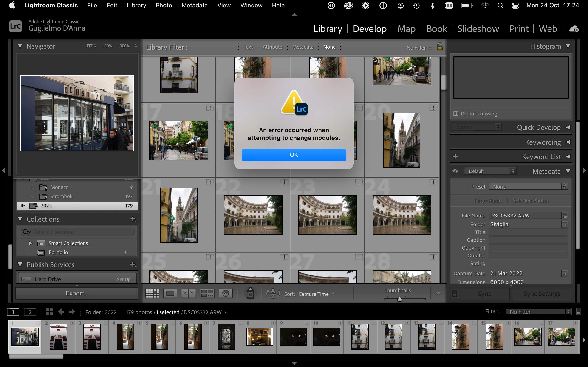Open the Metadata menu in menu bar
Image resolution: width=588 pixels, height=367 pixels.
click(194, 5)
